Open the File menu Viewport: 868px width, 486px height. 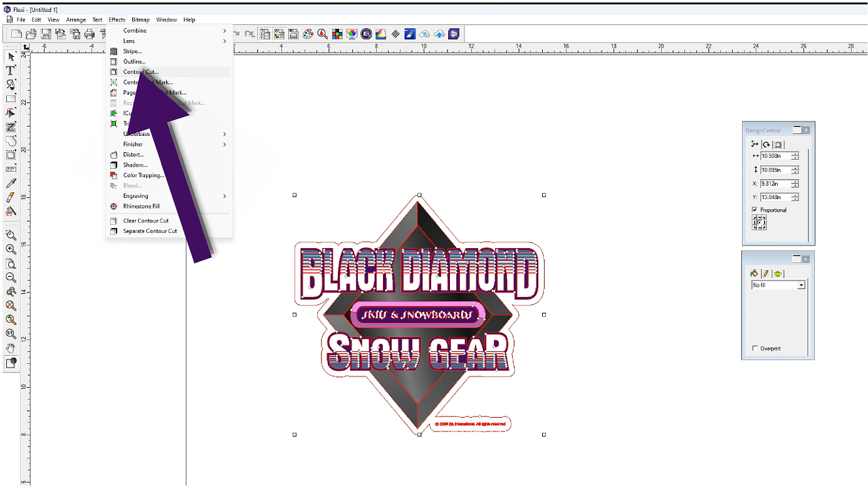(x=21, y=20)
